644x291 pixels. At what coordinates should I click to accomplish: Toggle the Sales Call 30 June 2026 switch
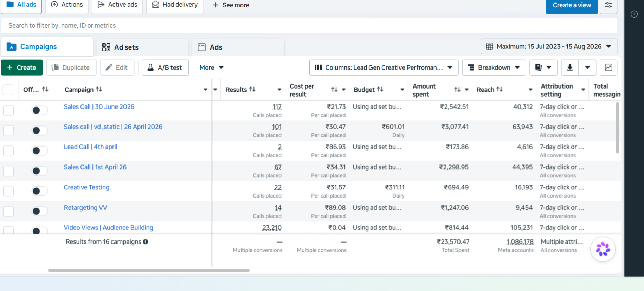pyautogui.click(x=39, y=110)
